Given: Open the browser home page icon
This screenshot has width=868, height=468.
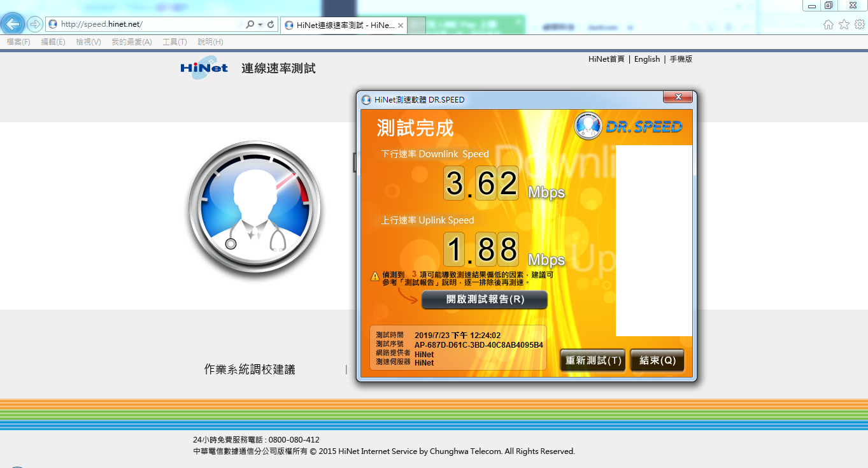Looking at the screenshot, I should [828, 25].
